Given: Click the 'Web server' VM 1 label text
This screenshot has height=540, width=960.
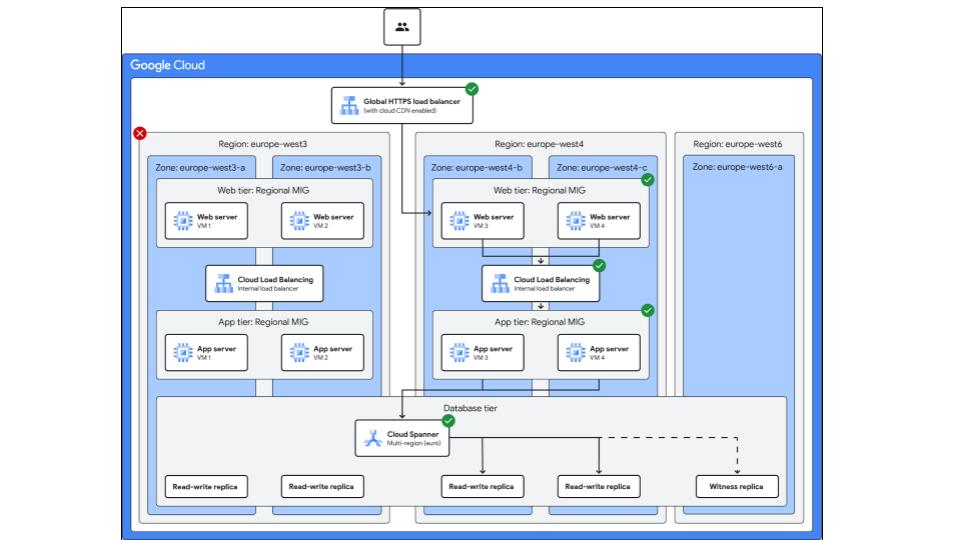Looking at the screenshot, I should click(217, 217).
